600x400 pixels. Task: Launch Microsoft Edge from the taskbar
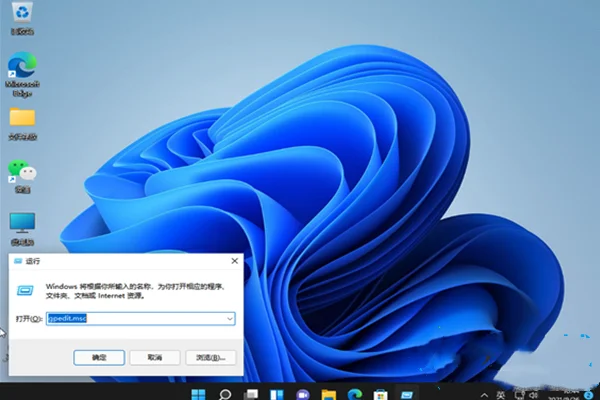(x=355, y=394)
